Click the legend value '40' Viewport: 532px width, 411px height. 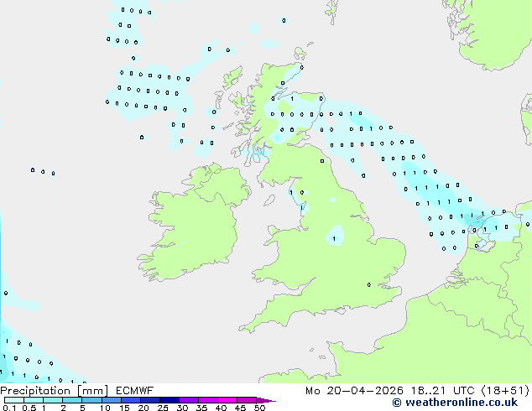[x=221, y=408]
